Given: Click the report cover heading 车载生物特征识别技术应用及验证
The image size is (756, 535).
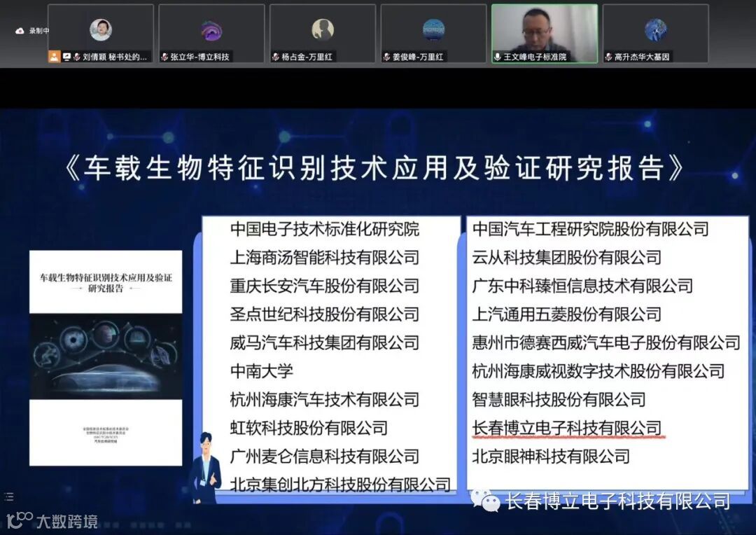Looking at the screenshot, I should [x=106, y=277].
